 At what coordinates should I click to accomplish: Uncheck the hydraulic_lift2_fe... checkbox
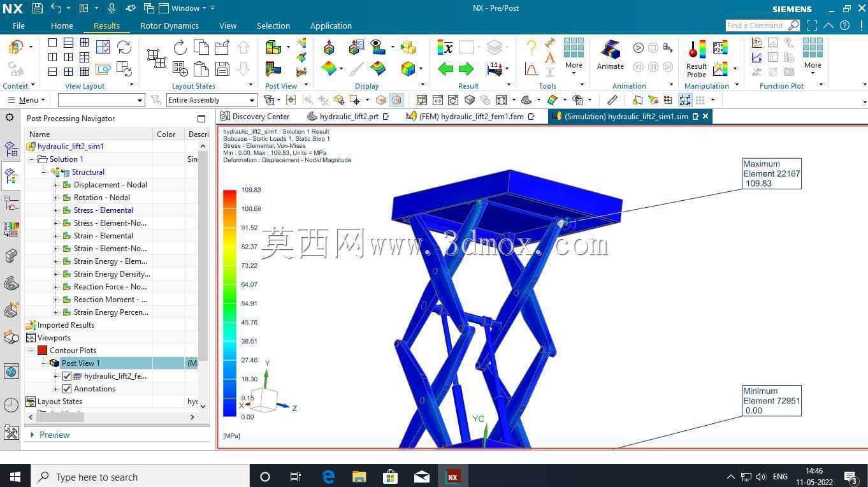67,376
